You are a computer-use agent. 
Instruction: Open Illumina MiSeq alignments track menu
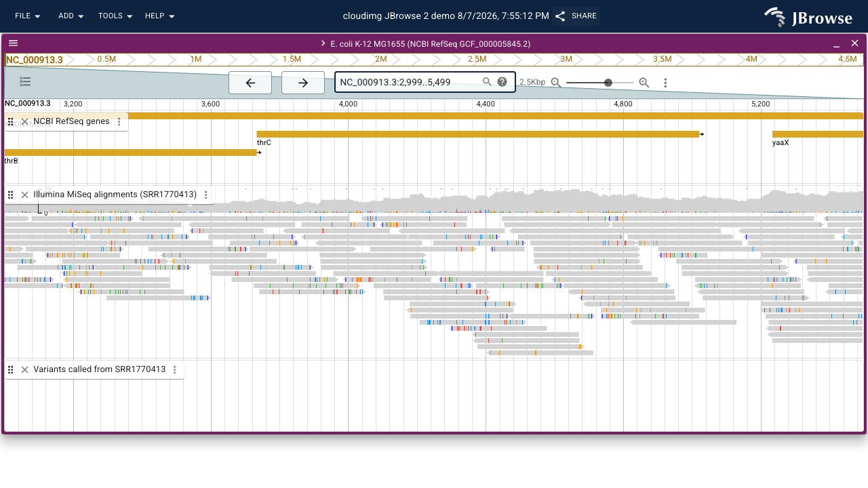[206, 195]
